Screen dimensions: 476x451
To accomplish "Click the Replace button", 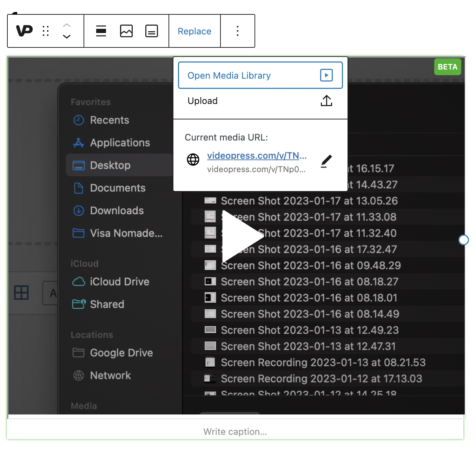I will pyautogui.click(x=194, y=31).
